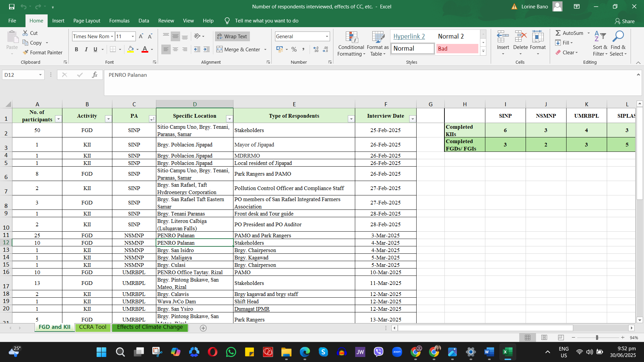Click Decrease Indent icon
This screenshot has height=362, width=644.
(197, 49)
